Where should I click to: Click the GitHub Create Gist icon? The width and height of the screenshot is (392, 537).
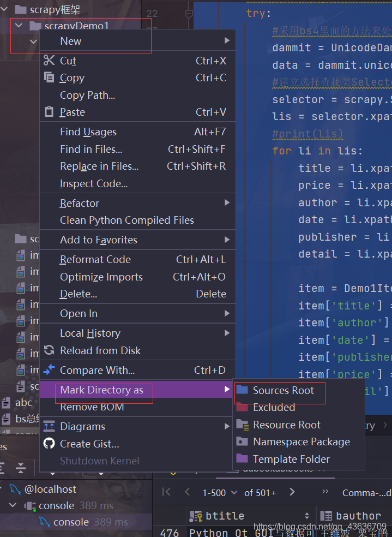pyautogui.click(x=49, y=444)
